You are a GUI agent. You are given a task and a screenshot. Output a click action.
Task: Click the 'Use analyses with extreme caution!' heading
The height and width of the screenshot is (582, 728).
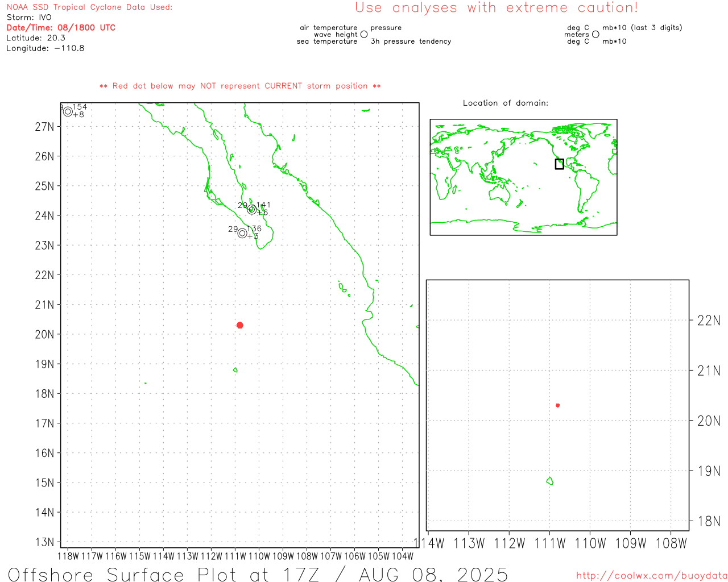pos(497,7)
